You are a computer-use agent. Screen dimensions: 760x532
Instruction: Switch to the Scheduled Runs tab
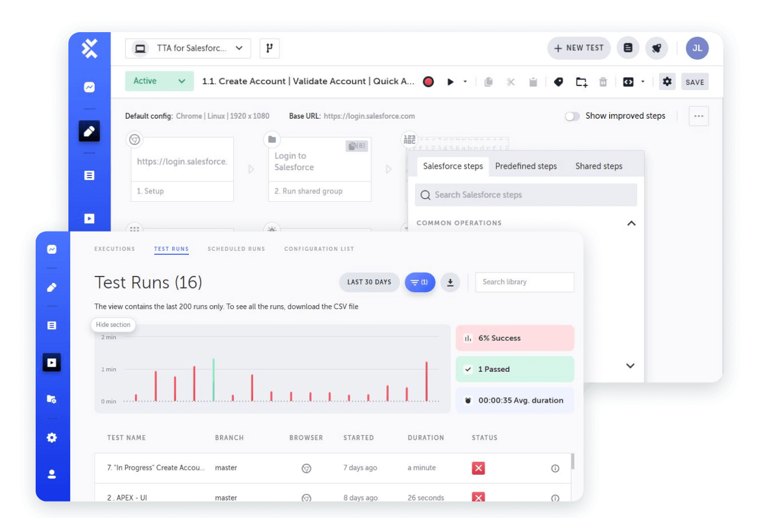point(236,249)
